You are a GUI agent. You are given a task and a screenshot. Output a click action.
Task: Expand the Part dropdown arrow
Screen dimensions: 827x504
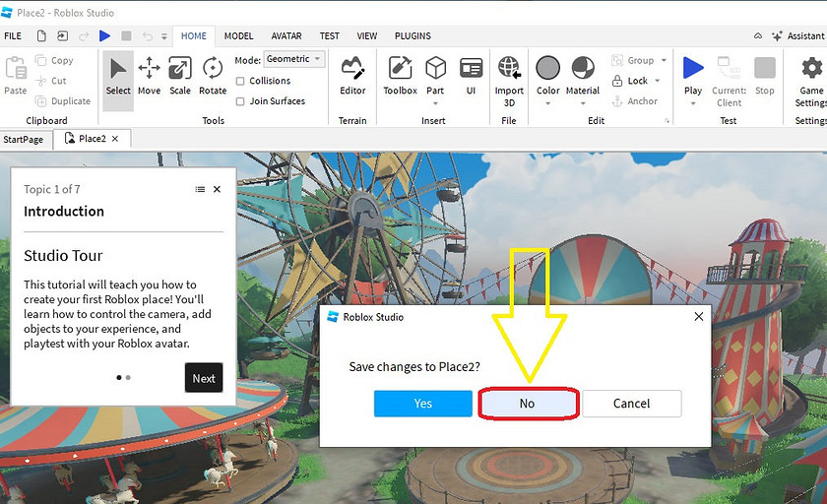(x=435, y=103)
